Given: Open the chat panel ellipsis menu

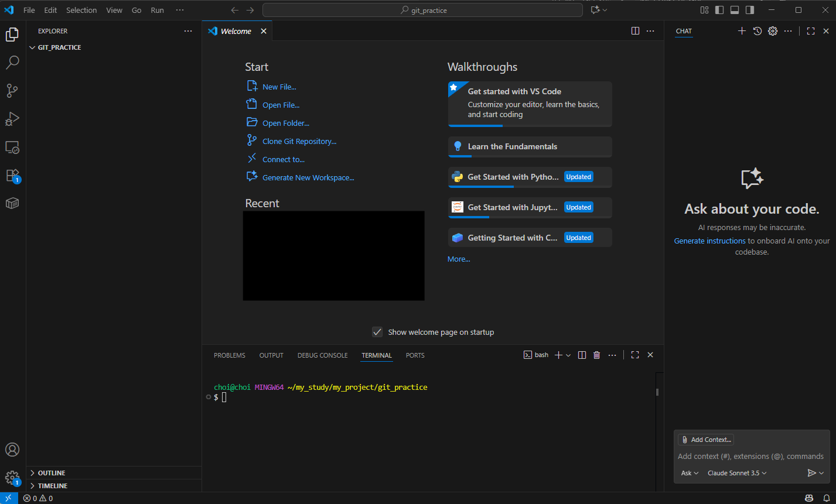Looking at the screenshot, I should pyautogui.click(x=788, y=31).
